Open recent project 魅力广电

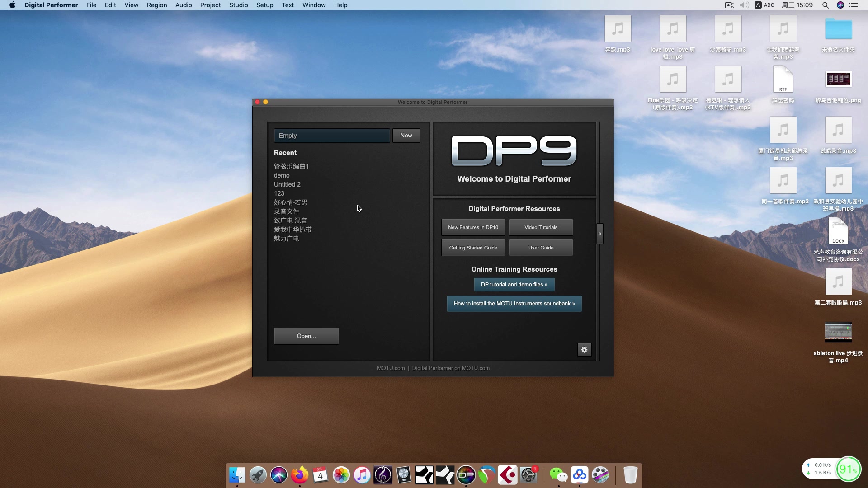[x=286, y=239]
